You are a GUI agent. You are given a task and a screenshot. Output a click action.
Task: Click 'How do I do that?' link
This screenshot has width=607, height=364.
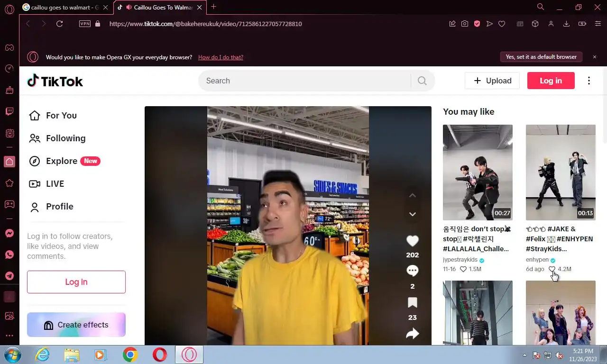(221, 57)
